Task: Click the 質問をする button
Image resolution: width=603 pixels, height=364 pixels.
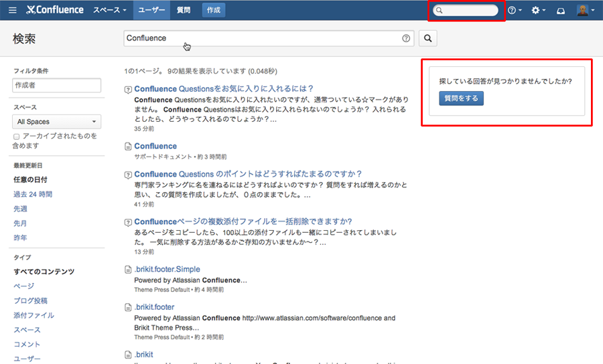Action: coord(461,98)
